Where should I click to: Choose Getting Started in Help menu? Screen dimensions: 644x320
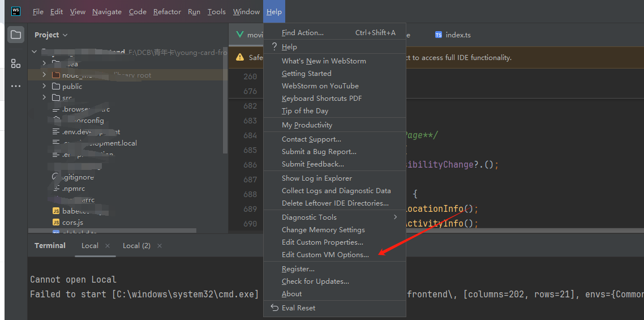(334, 73)
